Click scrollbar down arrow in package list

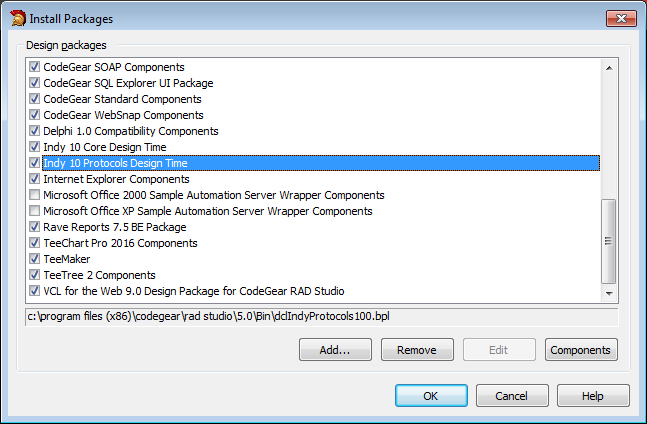pyautogui.click(x=609, y=293)
